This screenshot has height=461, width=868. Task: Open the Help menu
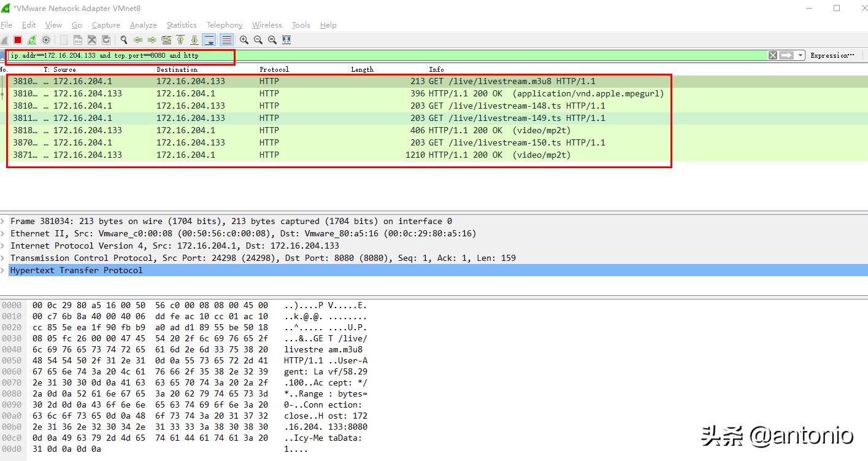tap(328, 25)
